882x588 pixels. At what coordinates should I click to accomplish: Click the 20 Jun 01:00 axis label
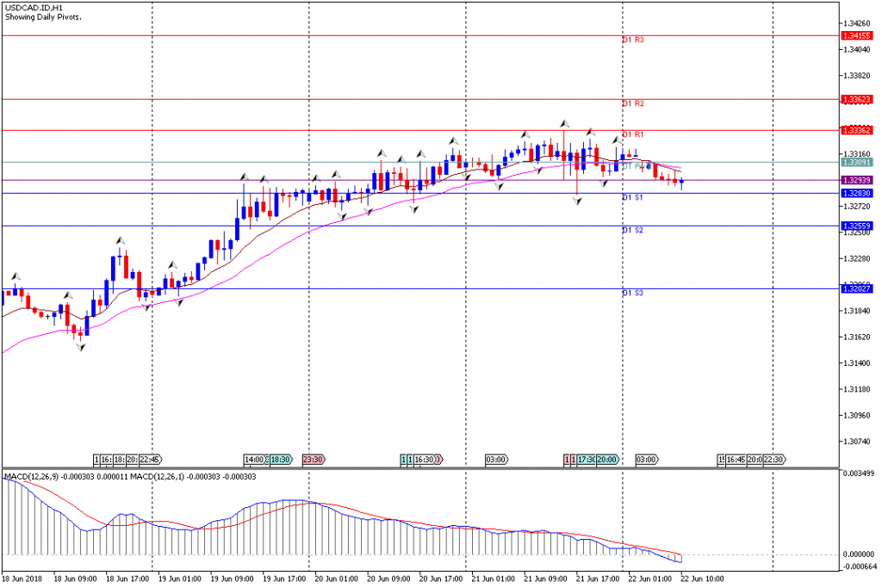337,579
